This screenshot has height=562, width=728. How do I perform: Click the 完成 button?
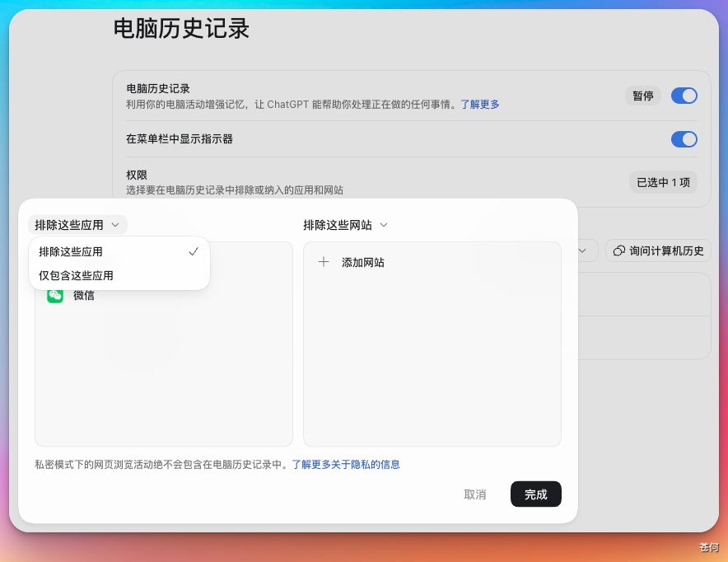pos(536,494)
